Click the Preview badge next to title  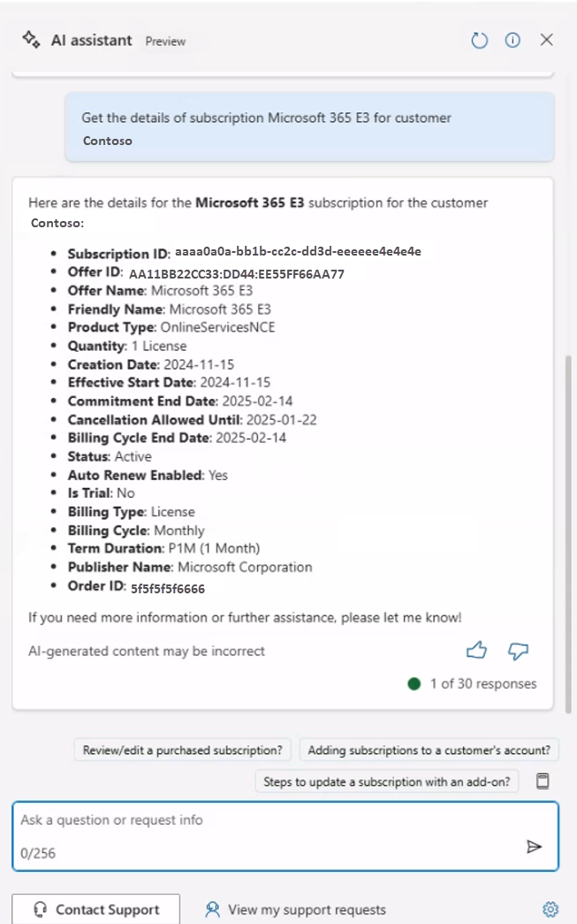point(165,41)
